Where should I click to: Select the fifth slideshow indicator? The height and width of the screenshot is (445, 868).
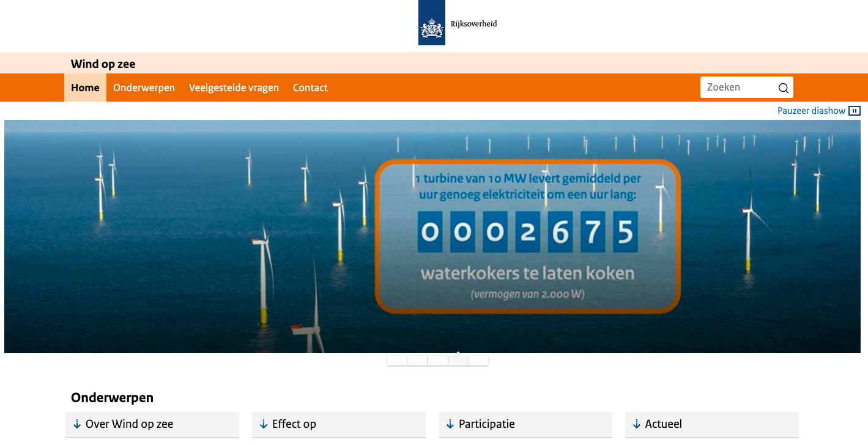pyautogui.click(x=478, y=361)
